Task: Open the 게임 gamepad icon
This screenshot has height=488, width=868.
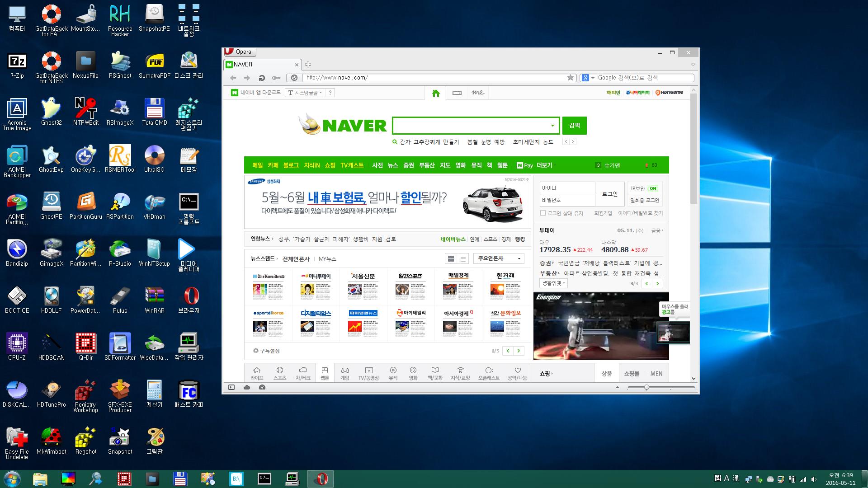Action: [345, 373]
